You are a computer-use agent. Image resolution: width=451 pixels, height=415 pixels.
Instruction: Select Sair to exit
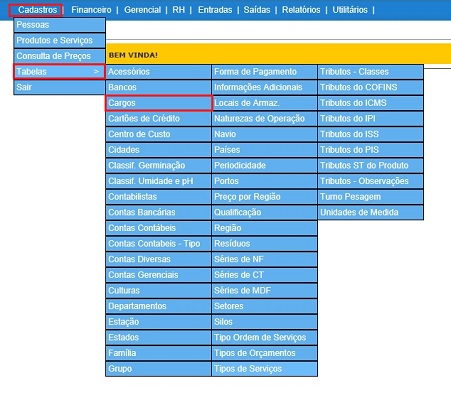point(59,87)
